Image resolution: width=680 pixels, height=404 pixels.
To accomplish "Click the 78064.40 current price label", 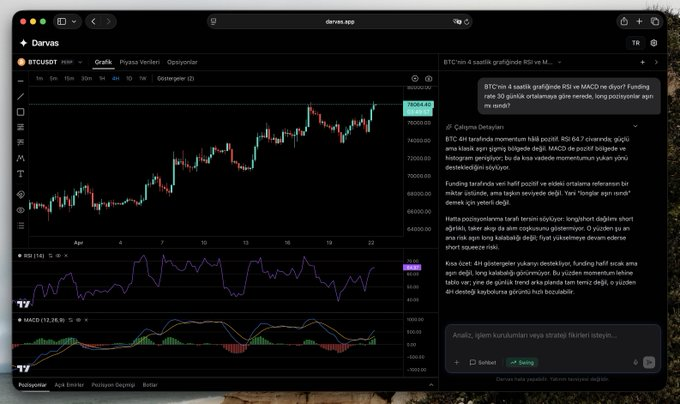I will 418,104.
